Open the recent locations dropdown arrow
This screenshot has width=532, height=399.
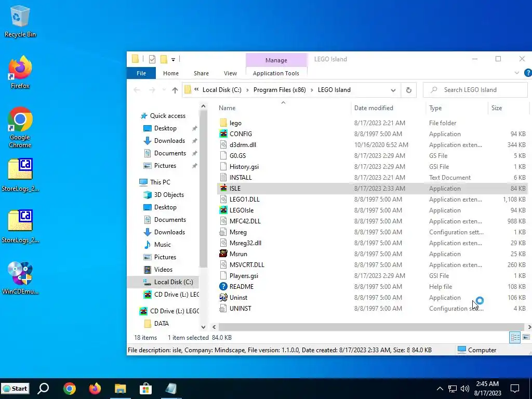click(x=164, y=90)
